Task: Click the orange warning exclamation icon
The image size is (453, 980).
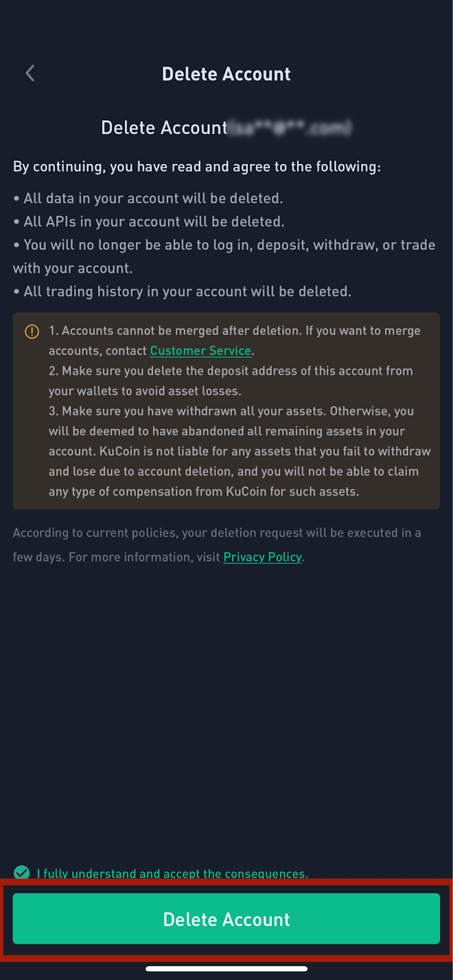Action: click(32, 331)
